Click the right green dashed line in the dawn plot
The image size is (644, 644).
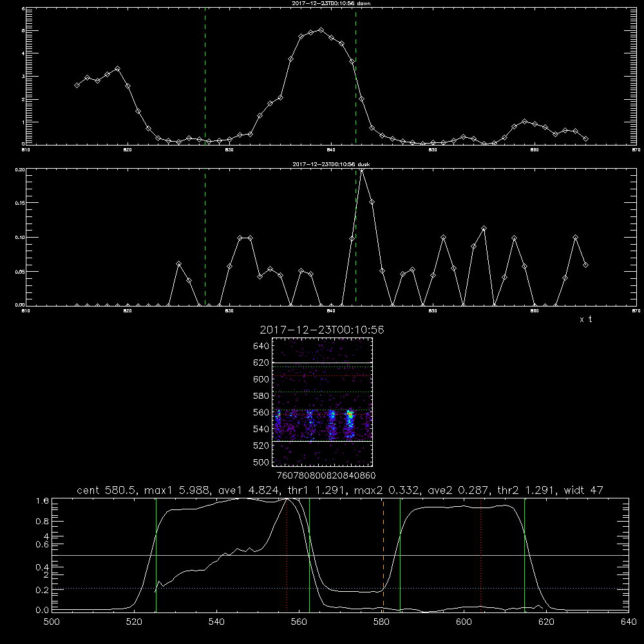pyautogui.click(x=355, y=76)
